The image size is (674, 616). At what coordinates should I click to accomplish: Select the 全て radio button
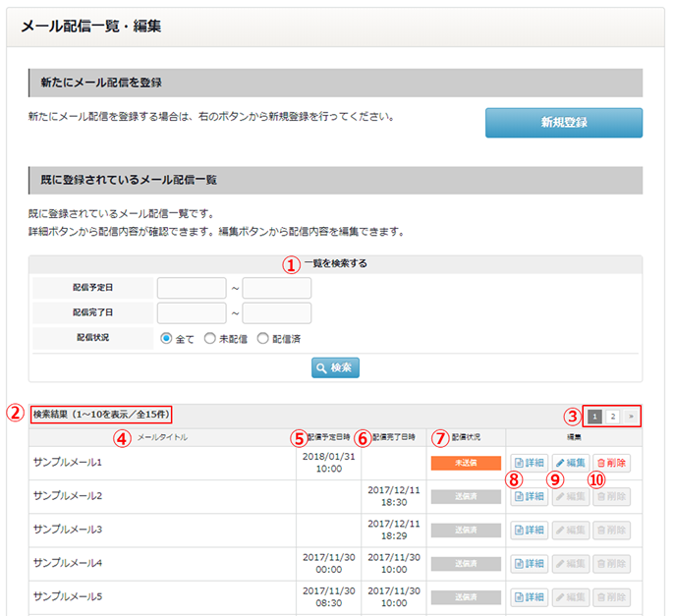point(166,338)
